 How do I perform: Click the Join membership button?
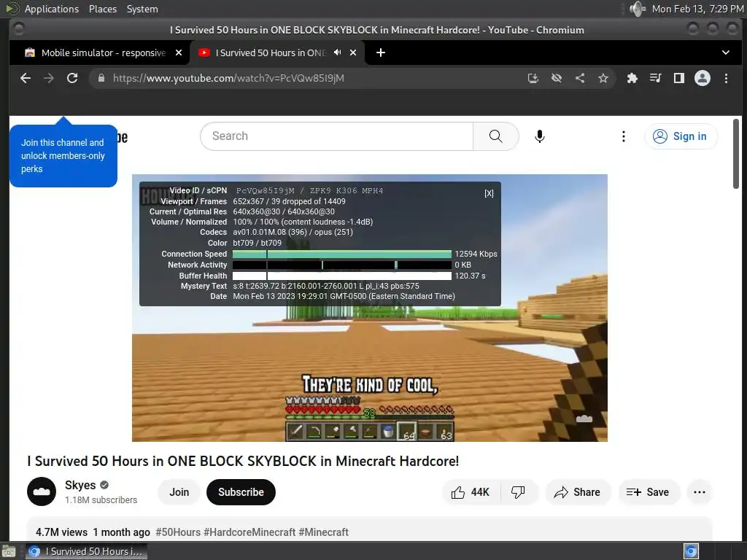pos(179,492)
